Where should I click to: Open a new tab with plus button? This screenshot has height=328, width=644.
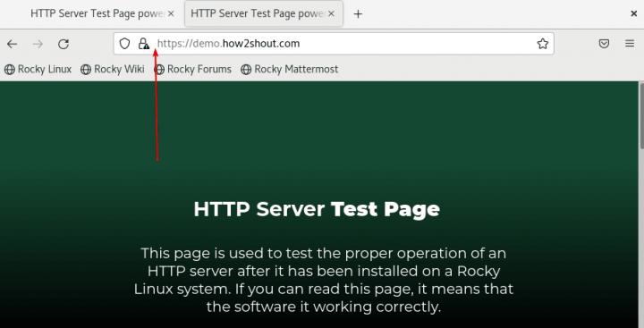point(358,14)
